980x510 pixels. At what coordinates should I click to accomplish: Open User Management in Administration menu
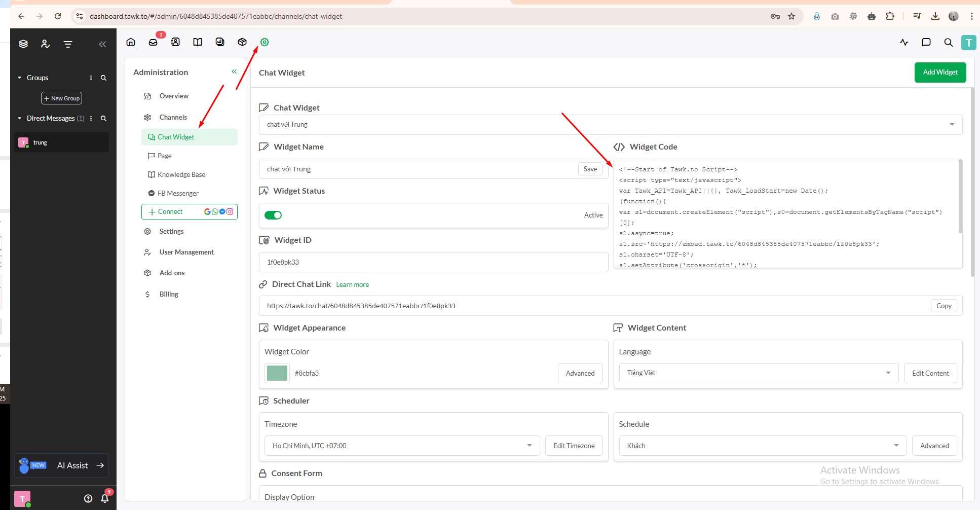[x=186, y=252]
